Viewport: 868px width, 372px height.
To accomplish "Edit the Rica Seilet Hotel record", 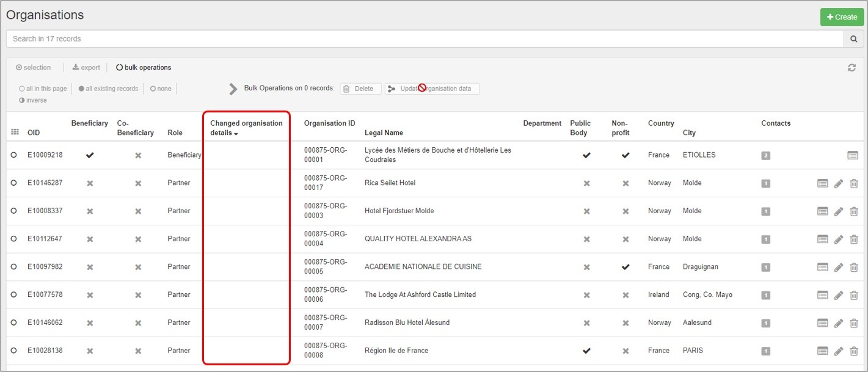I will [839, 183].
